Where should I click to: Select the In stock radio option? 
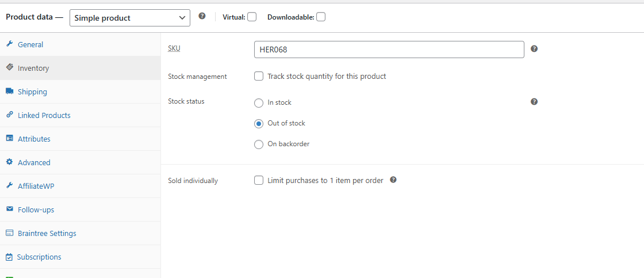tap(258, 103)
